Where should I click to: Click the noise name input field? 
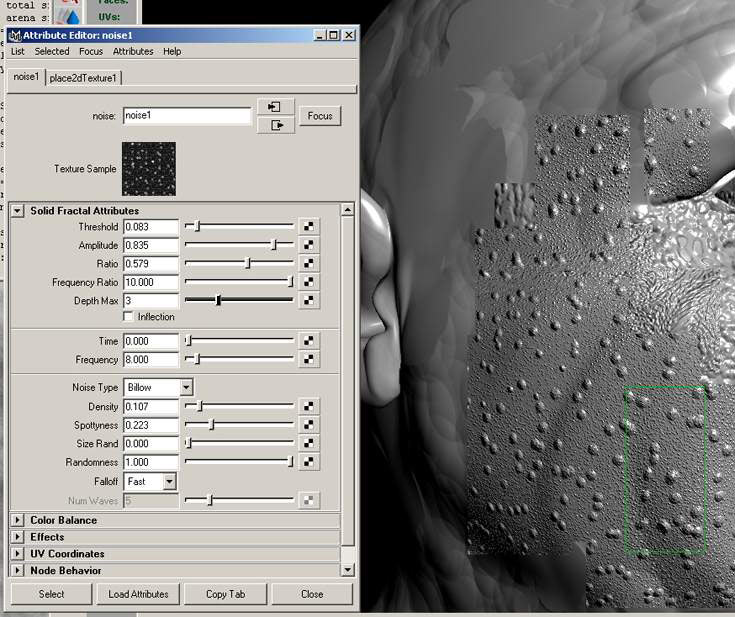187,116
